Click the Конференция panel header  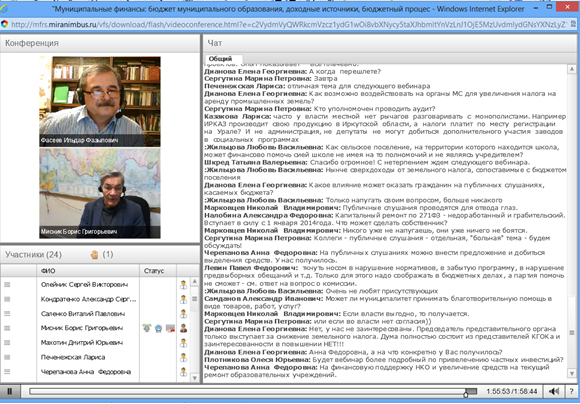pyautogui.click(x=100, y=43)
